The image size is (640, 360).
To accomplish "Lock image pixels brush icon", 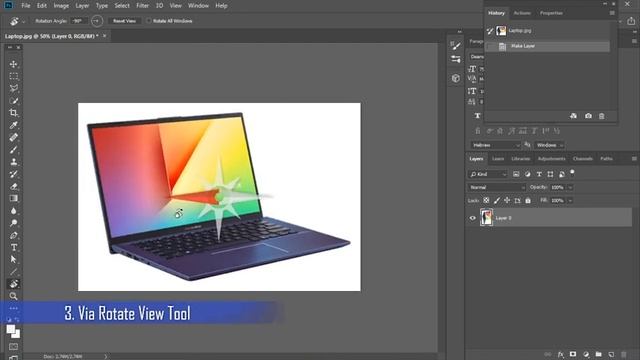I will [497, 200].
